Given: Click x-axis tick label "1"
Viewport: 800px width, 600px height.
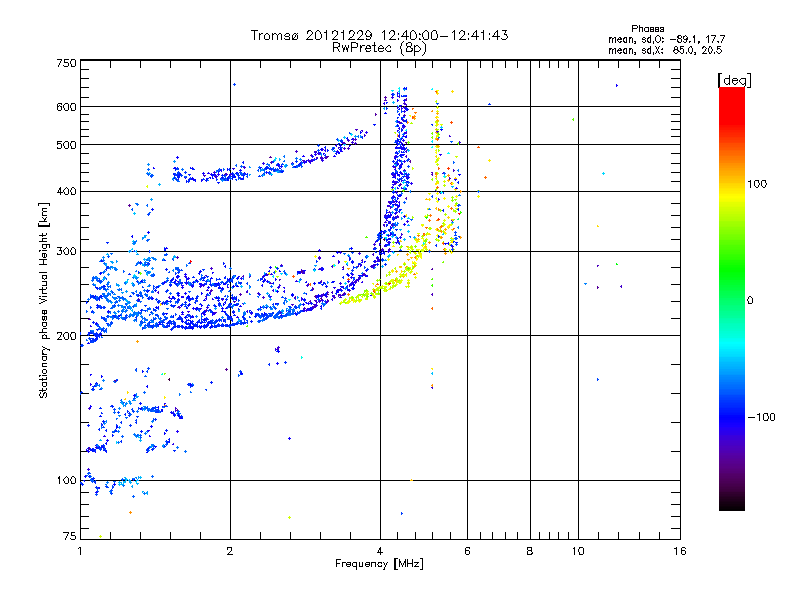Looking at the screenshot, I should (x=80, y=551).
